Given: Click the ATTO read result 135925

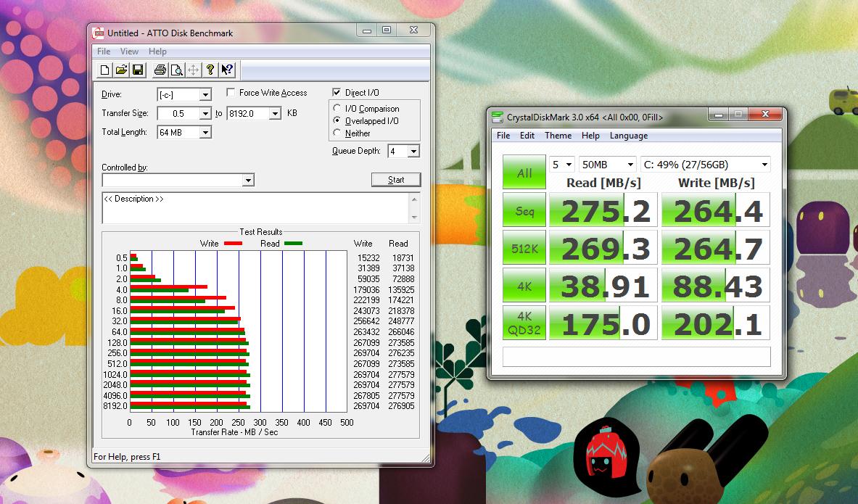Looking at the screenshot, I should tap(401, 289).
